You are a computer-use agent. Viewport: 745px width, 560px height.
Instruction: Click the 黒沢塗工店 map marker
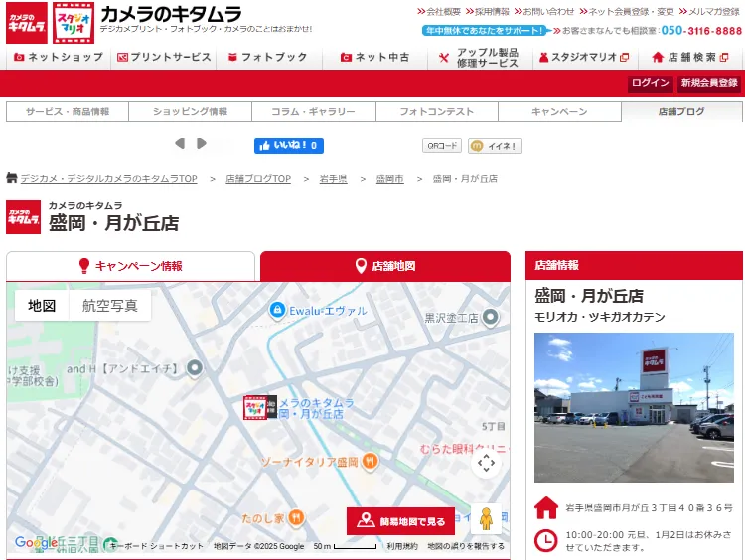click(491, 317)
